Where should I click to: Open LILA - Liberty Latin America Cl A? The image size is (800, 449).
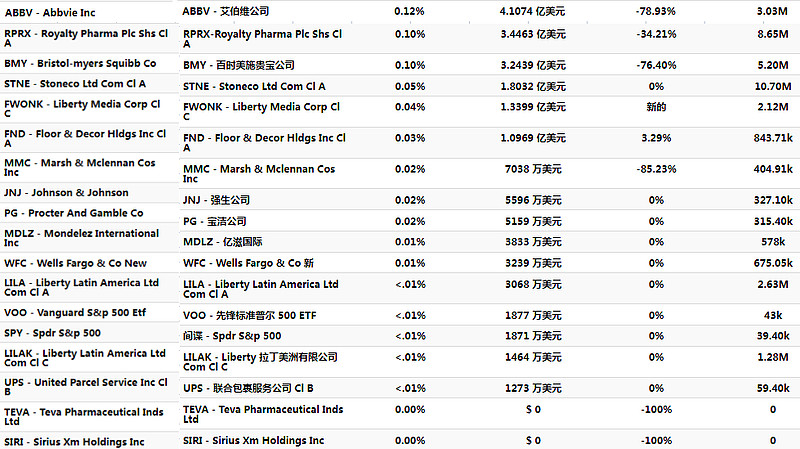click(x=82, y=287)
